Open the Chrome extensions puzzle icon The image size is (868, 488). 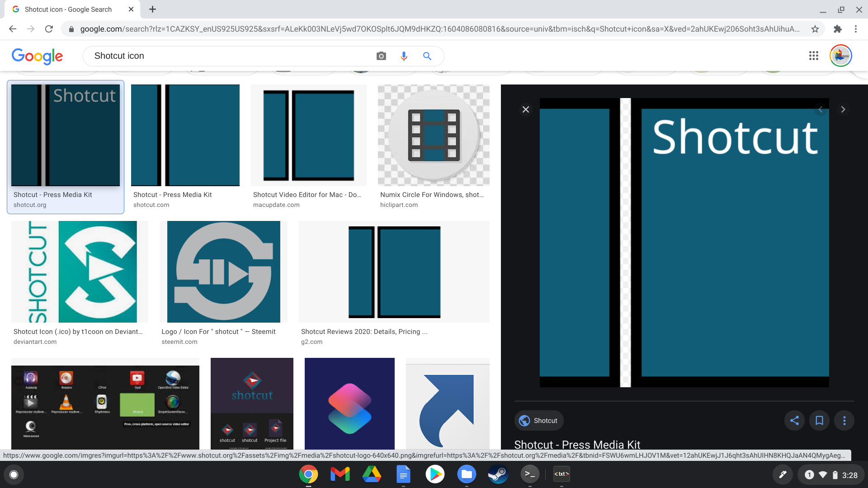[x=838, y=29]
